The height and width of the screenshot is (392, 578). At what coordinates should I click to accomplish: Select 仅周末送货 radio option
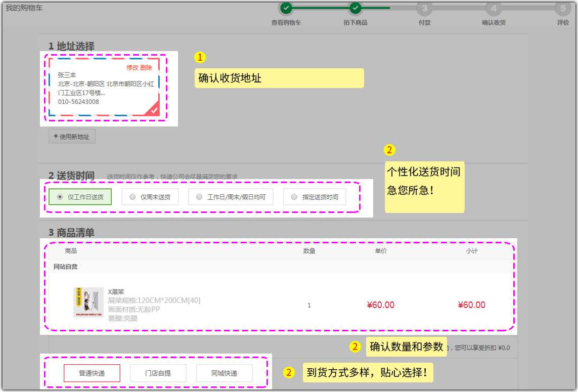[x=132, y=197]
